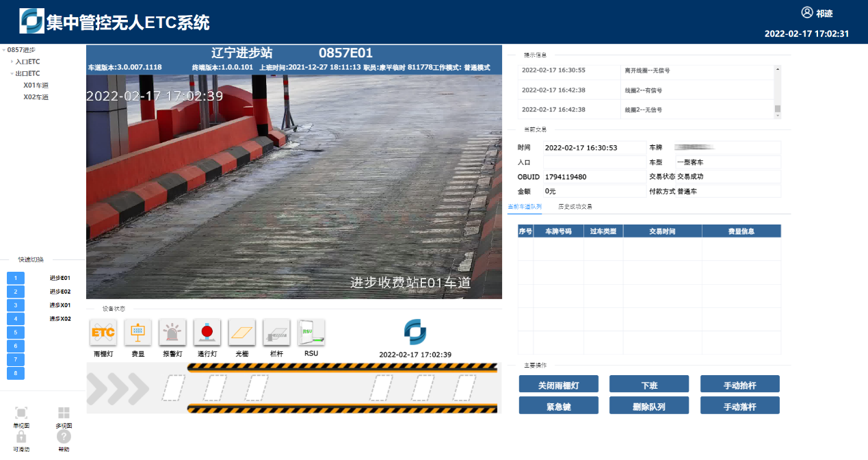Select the 光栅 light grating icon
The image size is (868, 460).
pyautogui.click(x=242, y=333)
